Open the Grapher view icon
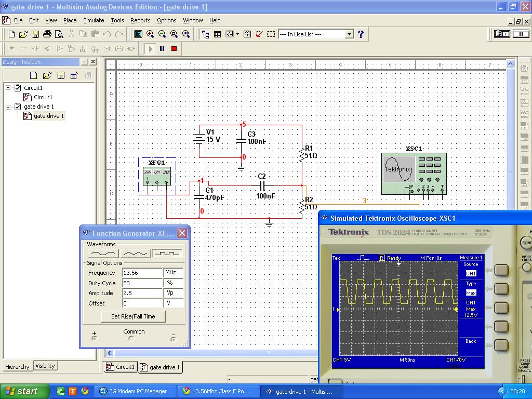The height and width of the screenshot is (399, 532). [229, 34]
